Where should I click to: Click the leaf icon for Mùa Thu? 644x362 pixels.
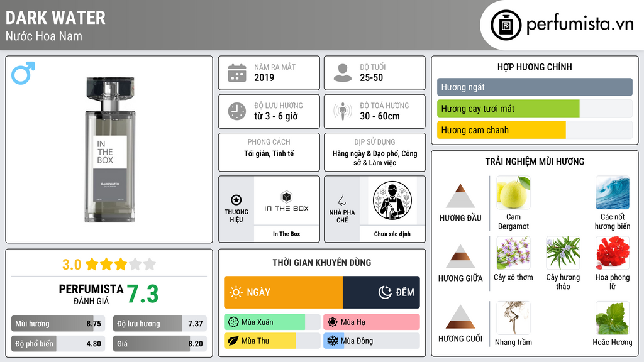click(x=233, y=341)
